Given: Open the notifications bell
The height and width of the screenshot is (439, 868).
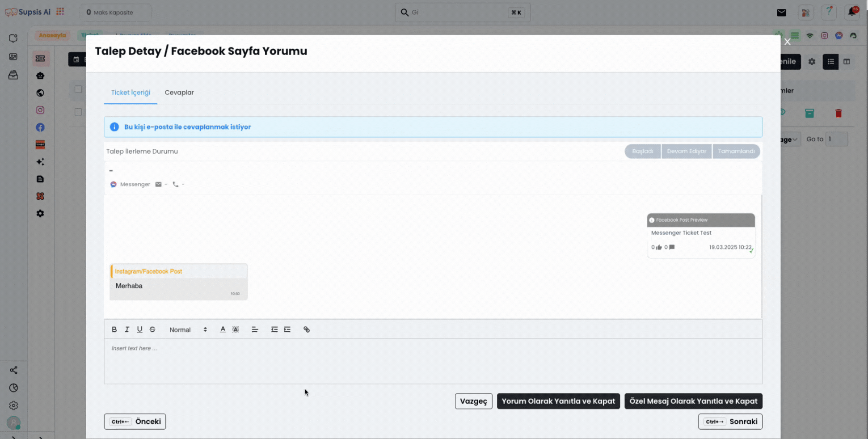Looking at the screenshot, I should (x=852, y=13).
